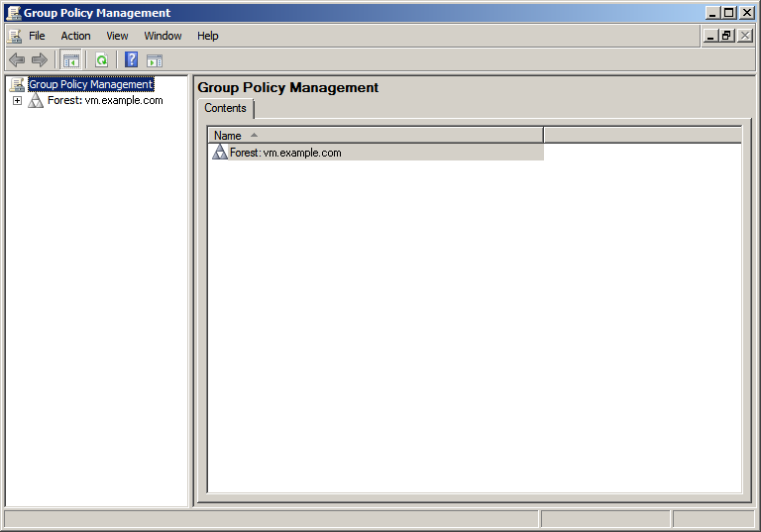This screenshot has height=532, width=761.
Task: Open the File menu
Action: click(x=37, y=36)
